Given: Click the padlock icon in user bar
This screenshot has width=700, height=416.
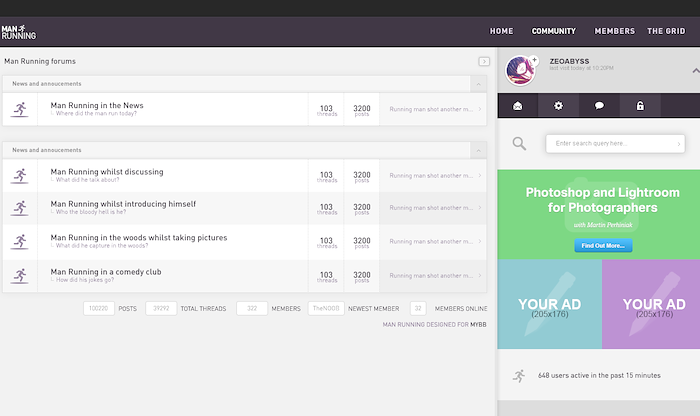Looking at the screenshot, I should coord(640,106).
